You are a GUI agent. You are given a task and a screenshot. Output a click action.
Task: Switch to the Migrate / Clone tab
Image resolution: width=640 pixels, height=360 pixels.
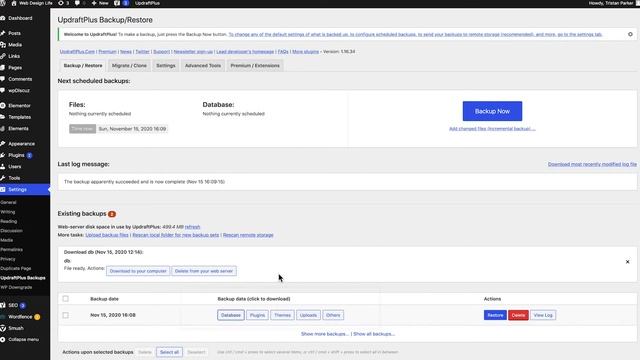(129, 65)
